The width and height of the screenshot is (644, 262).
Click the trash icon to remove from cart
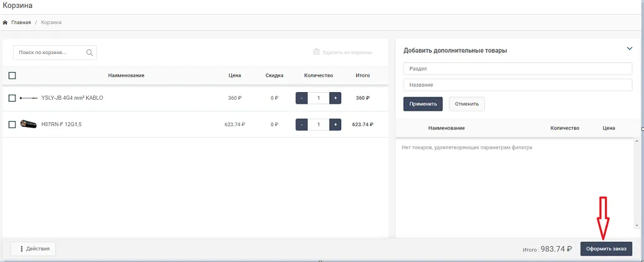click(316, 52)
